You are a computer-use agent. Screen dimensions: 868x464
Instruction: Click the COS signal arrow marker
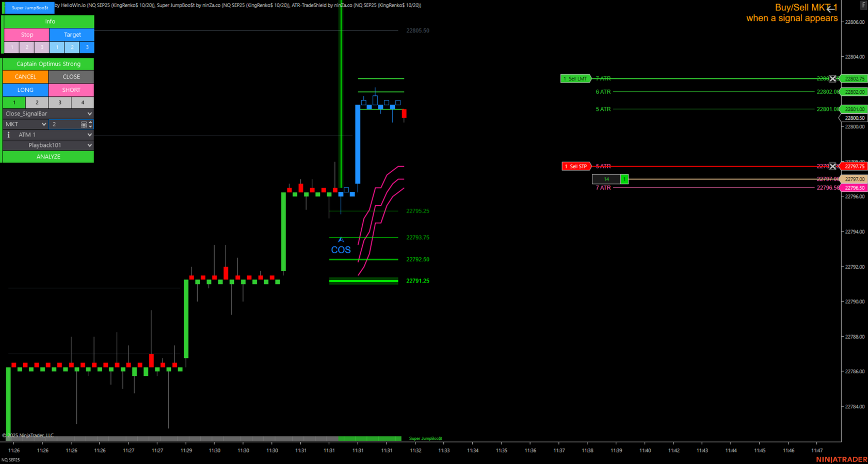341,240
